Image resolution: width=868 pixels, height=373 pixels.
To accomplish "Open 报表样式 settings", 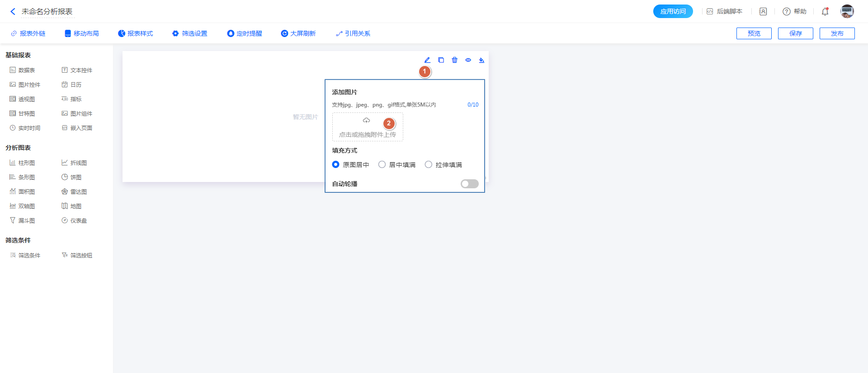I will pyautogui.click(x=136, y=33).
